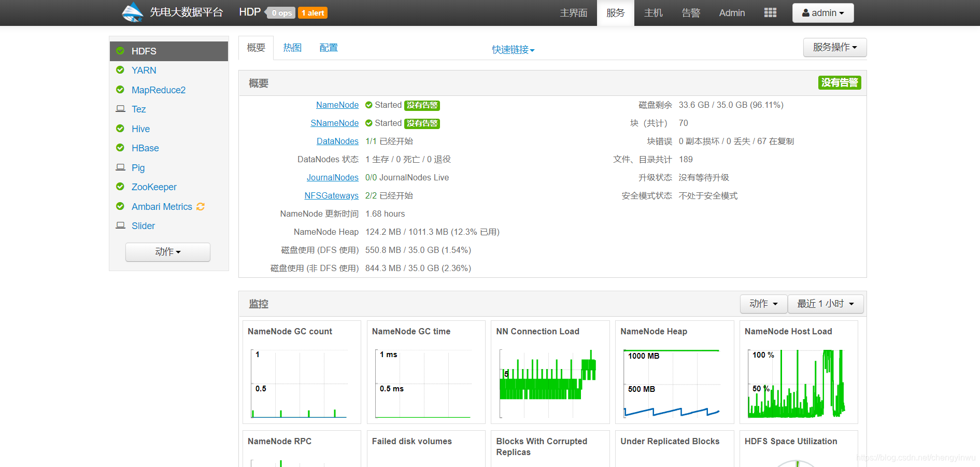The width and height of the screenshot is (980, 467).
Task: Open the Blocks With Corrupted Replicas widget
Action: (x=550, y=449)
